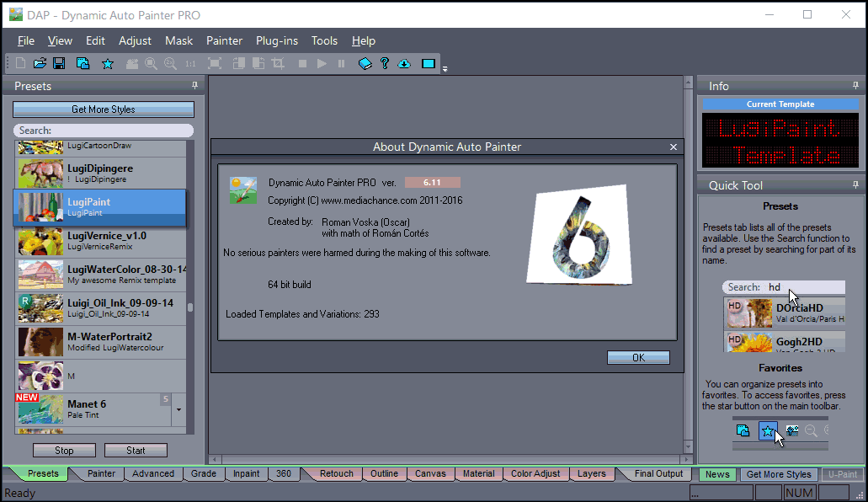Toggle the Info panel pin

point(855,85)
